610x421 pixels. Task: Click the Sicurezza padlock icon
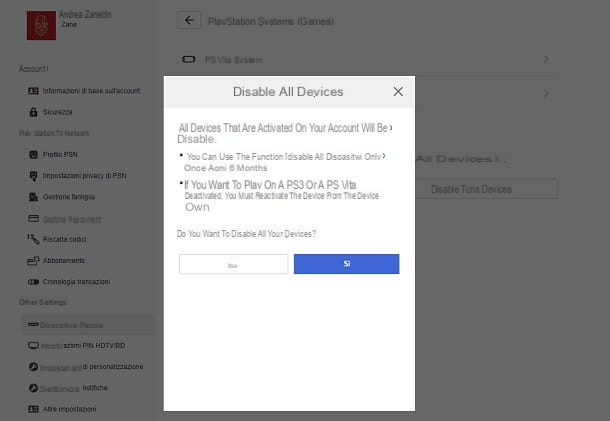33,112
